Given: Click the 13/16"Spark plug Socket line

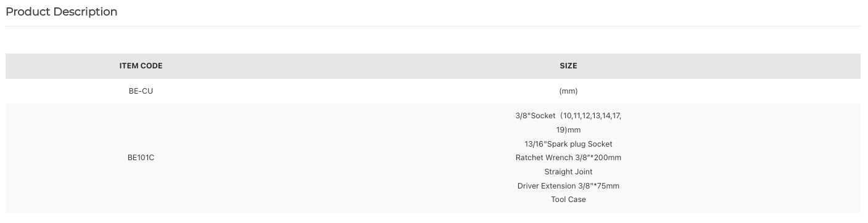Looking at the screenshot, I should [568, 144].
